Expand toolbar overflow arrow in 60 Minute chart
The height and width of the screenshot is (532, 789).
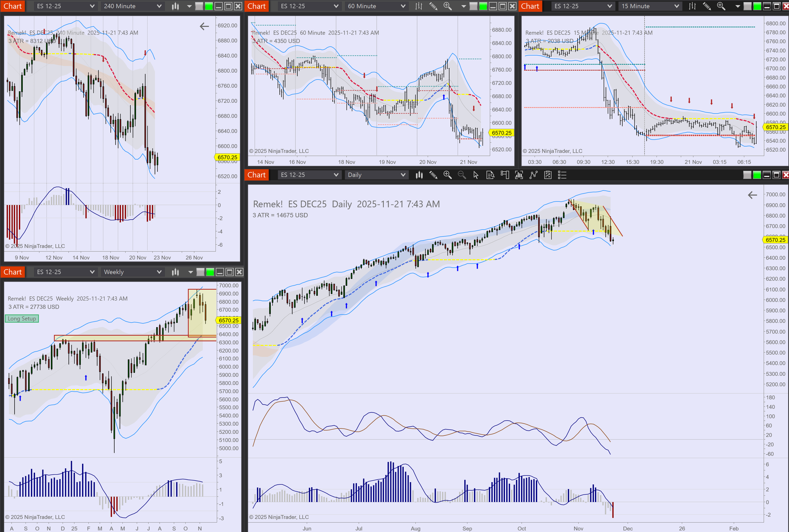464,6
